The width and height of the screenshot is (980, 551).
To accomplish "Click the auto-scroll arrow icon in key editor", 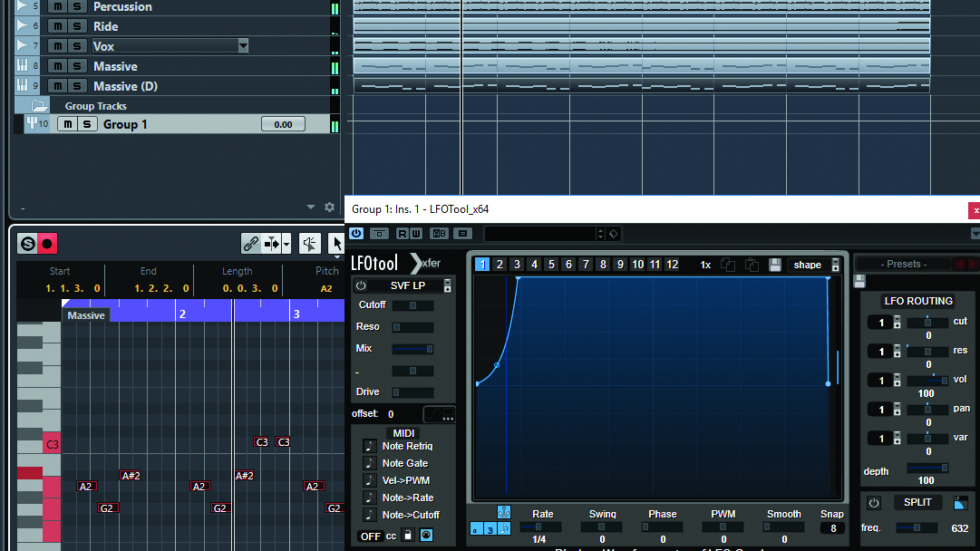I will pos(271,244).
